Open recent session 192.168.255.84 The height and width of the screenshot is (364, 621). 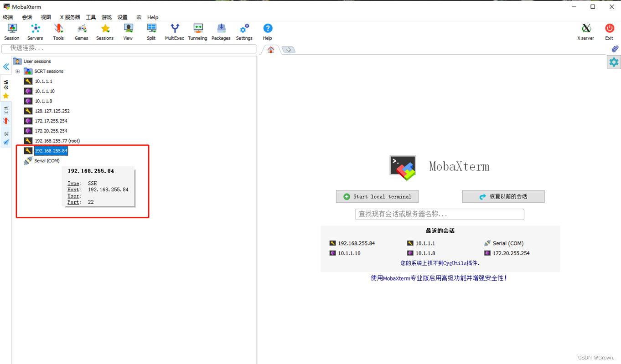352,243
